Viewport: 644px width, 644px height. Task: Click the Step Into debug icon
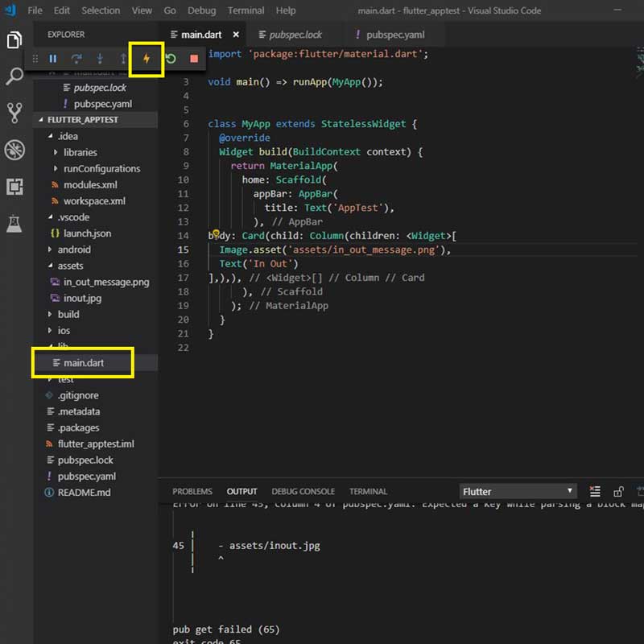(x=100, y=59)
